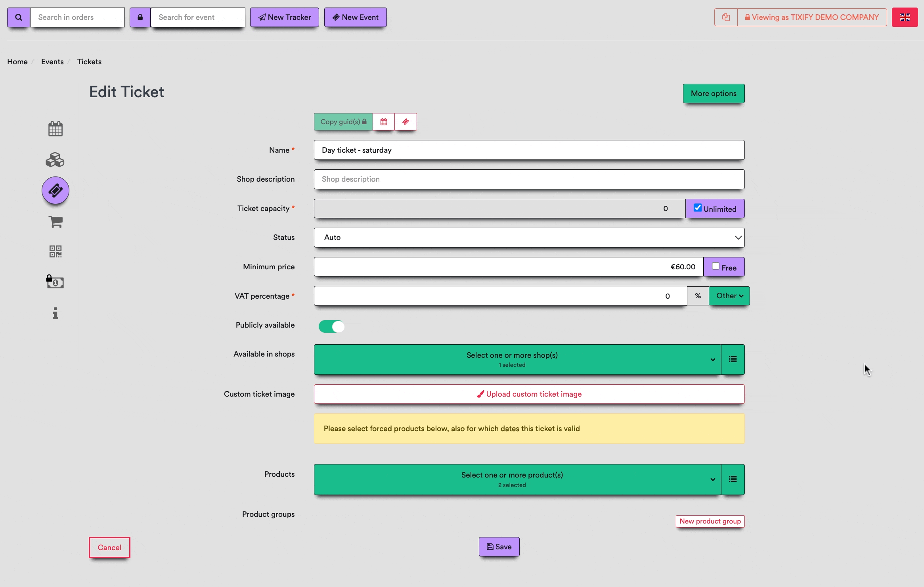Open the info sidebar icon
The height and width of the screenshot is (587, 924).
click(x=55, y=313)
